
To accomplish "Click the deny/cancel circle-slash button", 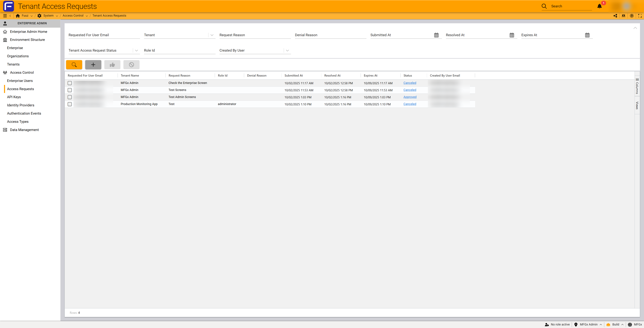I will tap(131, 65).
